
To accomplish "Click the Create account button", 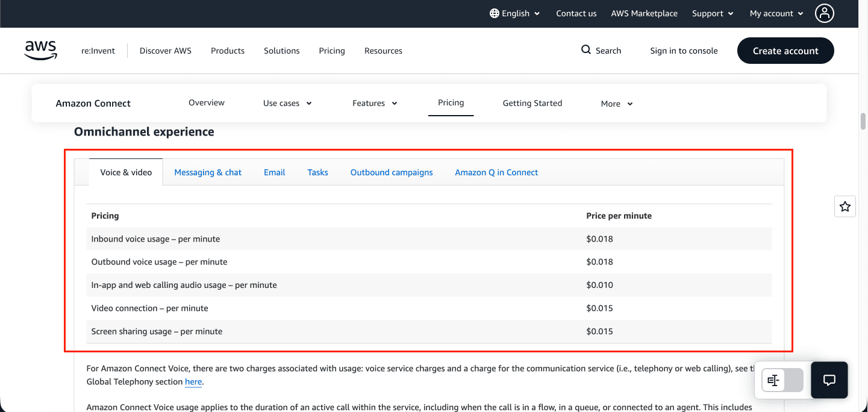I will click(785, 51).
